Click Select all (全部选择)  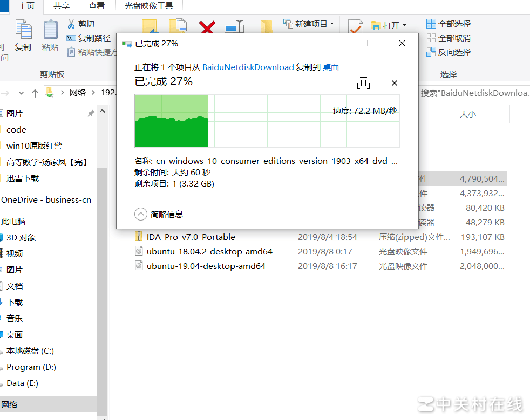click(449, 24)
